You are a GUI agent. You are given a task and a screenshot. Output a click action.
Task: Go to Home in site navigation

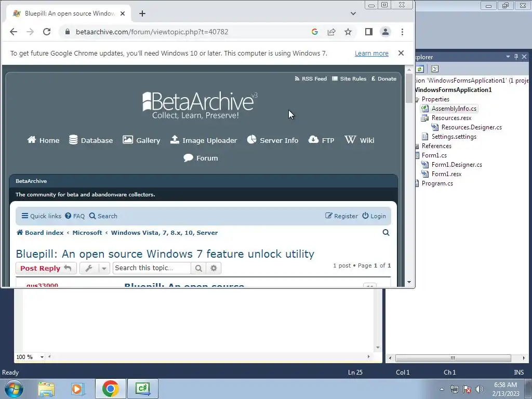(x=44, y=140)
